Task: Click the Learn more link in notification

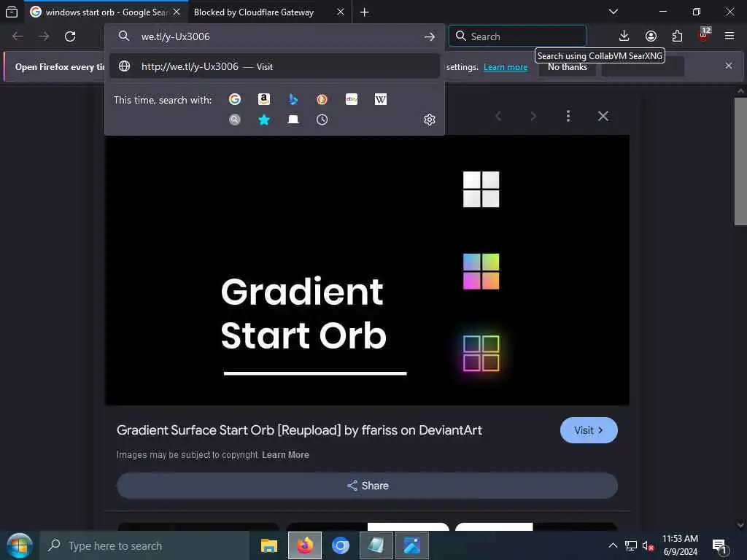Action: pyautogui.click(x=506, y=67)
